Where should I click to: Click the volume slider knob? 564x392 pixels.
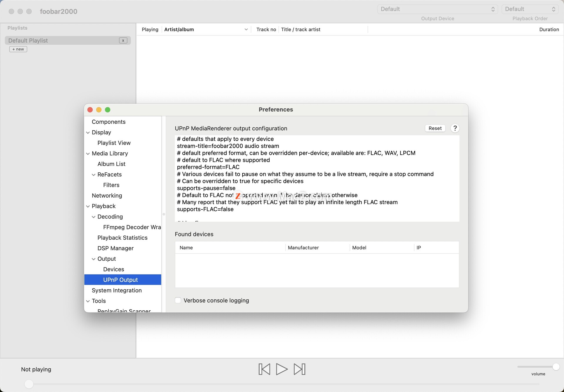pyautogui.click(x=556, y=366)
